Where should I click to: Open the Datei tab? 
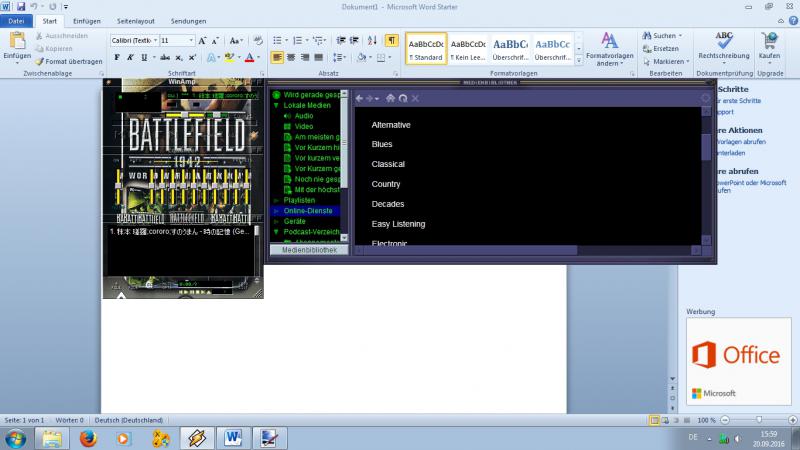16,21
